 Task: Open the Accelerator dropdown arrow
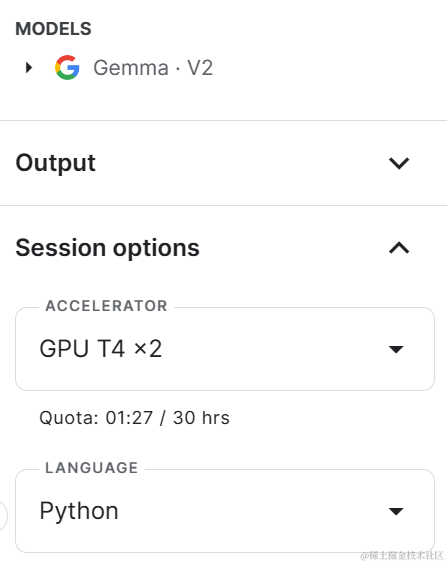tap(396, 349)
